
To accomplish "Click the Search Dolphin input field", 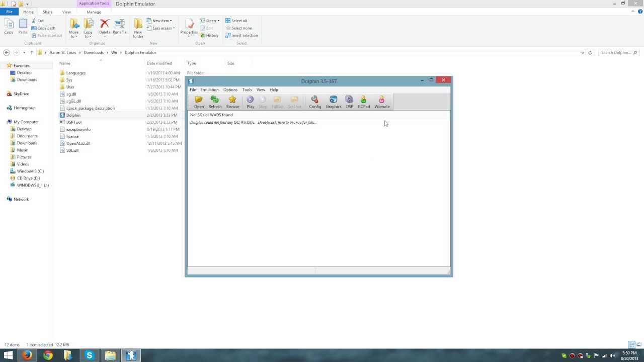I will (618, 52).
